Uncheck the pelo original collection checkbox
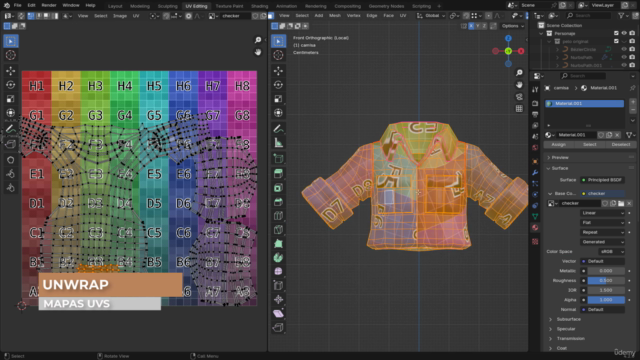640x360 pixels. coord(616,41)
